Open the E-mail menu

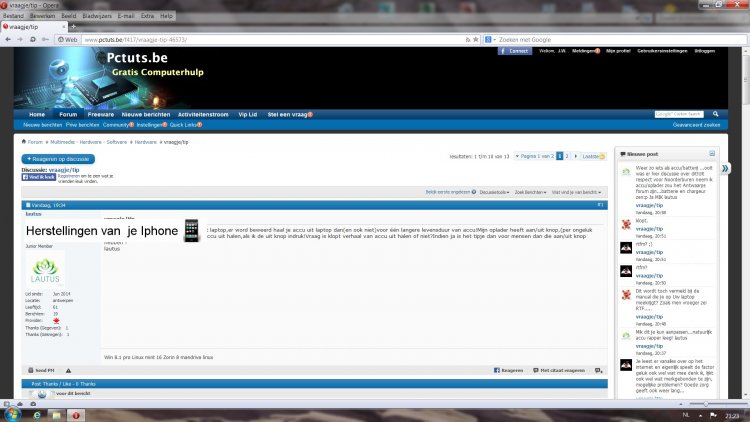pyautogui.click(x=126, y=16)
